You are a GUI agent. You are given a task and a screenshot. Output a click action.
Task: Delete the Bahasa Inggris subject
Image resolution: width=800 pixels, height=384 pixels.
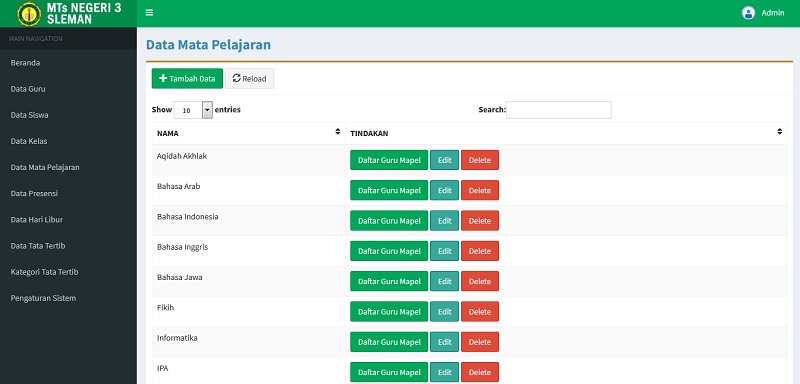tap(480, 251)
